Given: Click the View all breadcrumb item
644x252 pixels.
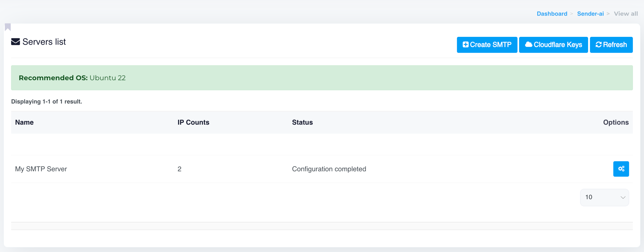Looking at the screenshot, I should 626,14.
